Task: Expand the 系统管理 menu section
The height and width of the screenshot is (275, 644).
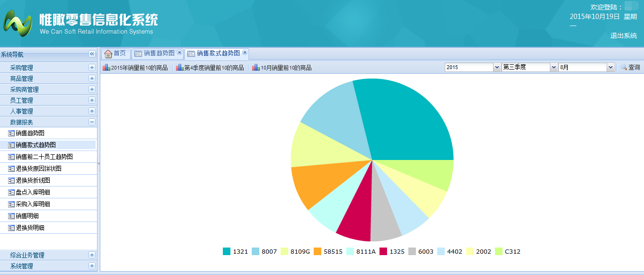Action: 92,266
